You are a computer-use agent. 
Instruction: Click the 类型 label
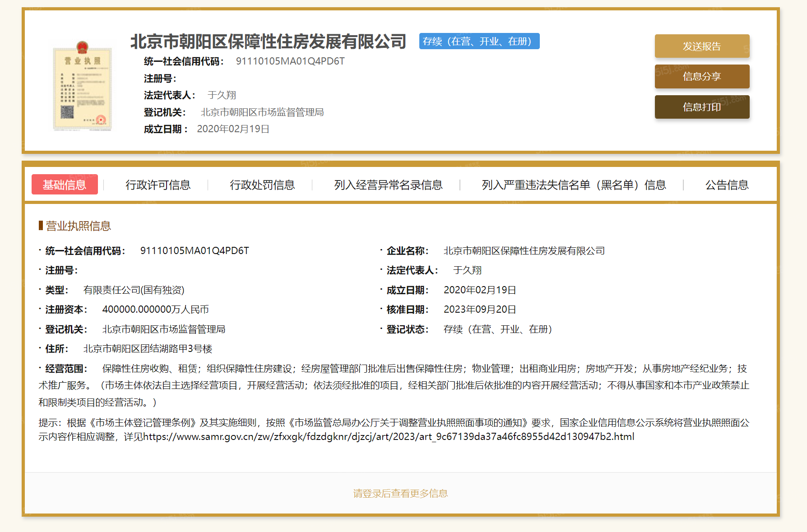57,290
